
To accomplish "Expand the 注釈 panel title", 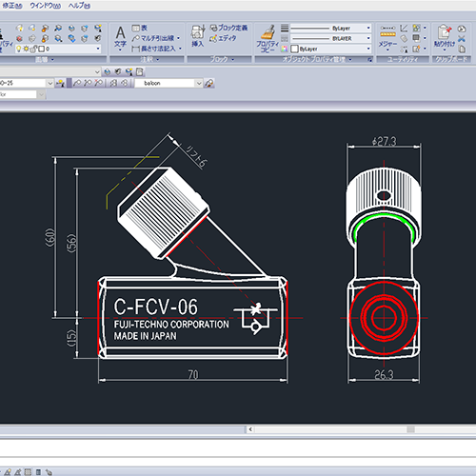I will (149, 59).
